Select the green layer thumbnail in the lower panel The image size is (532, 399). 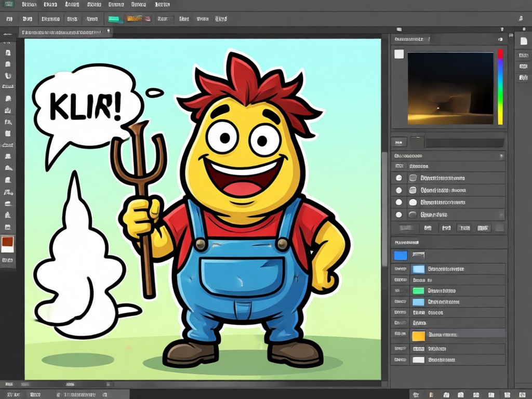(418, 291)
